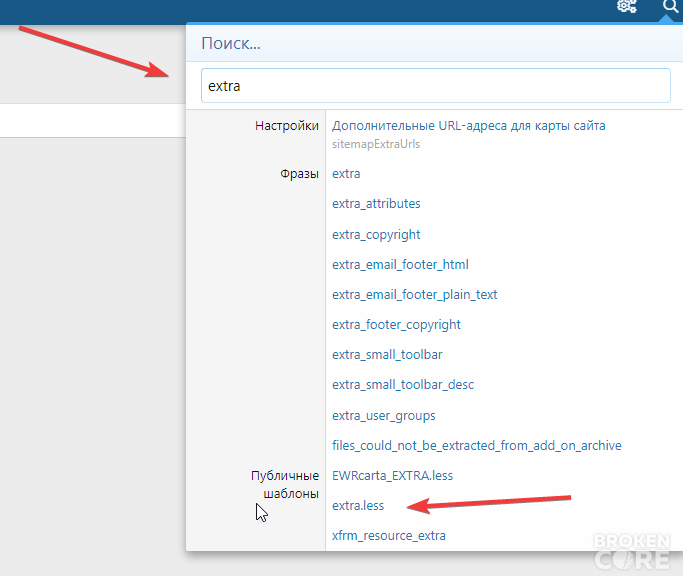This screenshot has height=576, width=683.
Task: Open the 'EWRcarta_EXTRA.less' template
Action: point(392,475)
